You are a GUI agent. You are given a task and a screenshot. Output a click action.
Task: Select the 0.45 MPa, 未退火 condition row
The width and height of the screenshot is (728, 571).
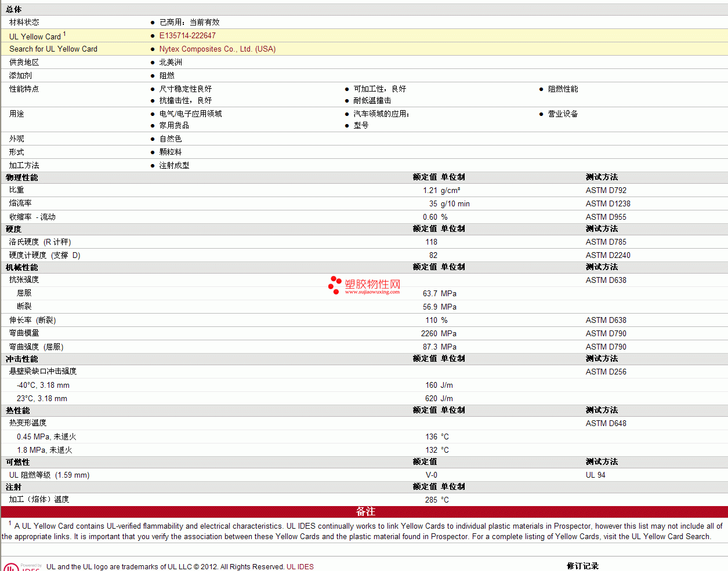(x=46, y=437)
